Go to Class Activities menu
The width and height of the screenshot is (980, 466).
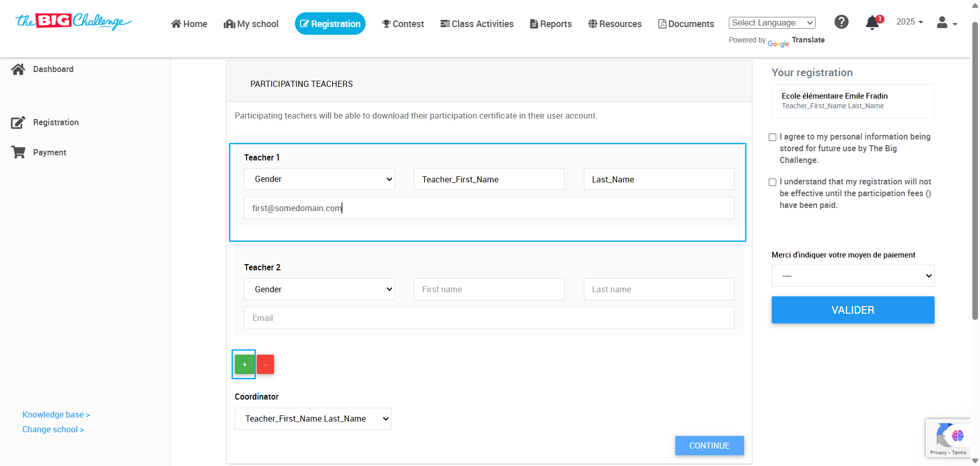pyautogui.click(x=477, y=24)
